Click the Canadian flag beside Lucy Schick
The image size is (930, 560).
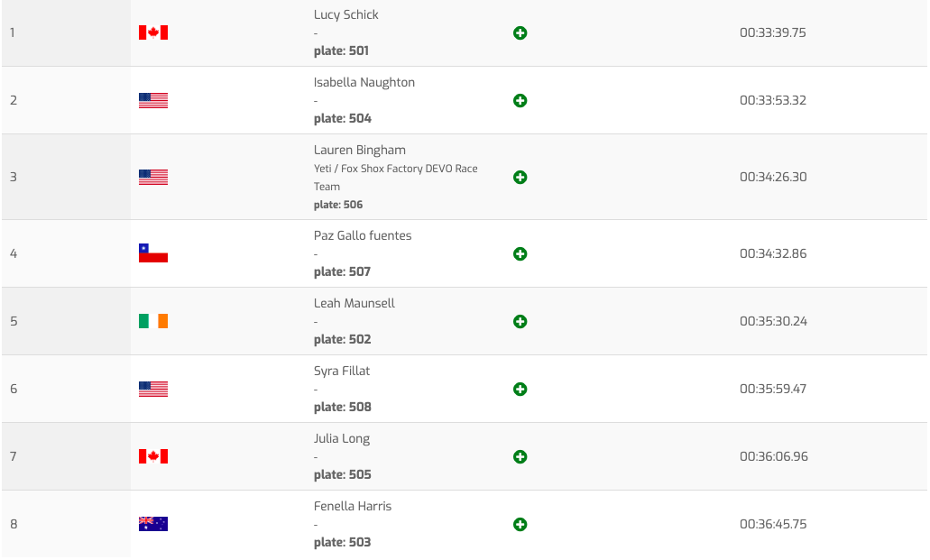(153, 32)
